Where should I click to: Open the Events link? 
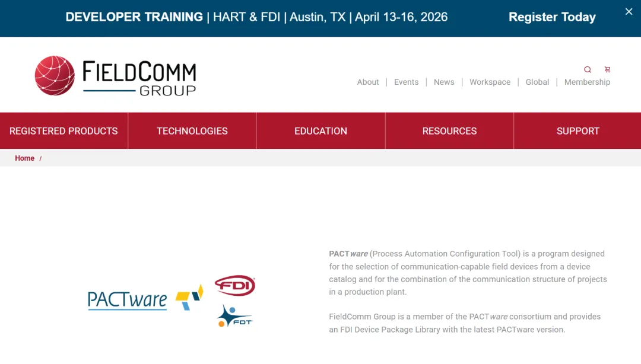407,82
